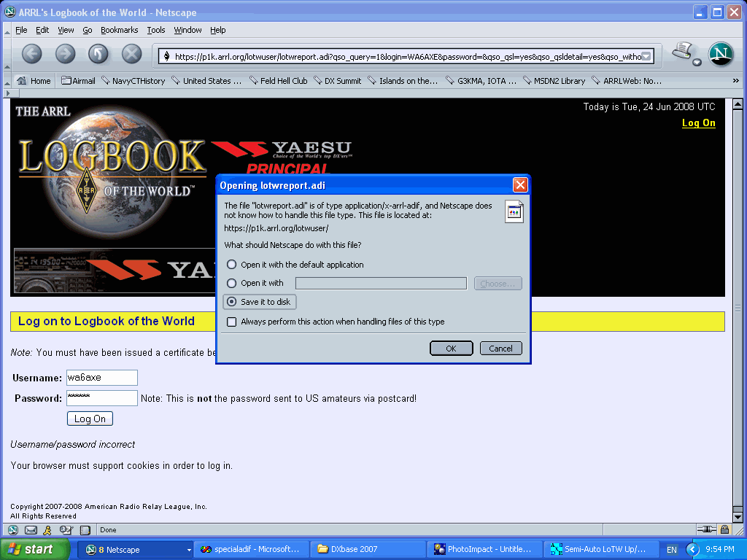Screen dimensions: 747x560
Task: Open Composer from the status bar icon
Action: coord(66,529)
